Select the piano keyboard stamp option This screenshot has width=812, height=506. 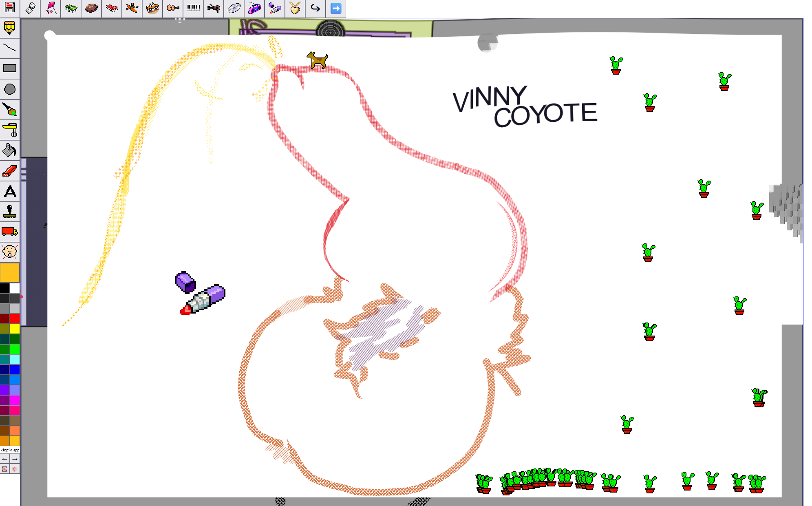coord(193,8)
